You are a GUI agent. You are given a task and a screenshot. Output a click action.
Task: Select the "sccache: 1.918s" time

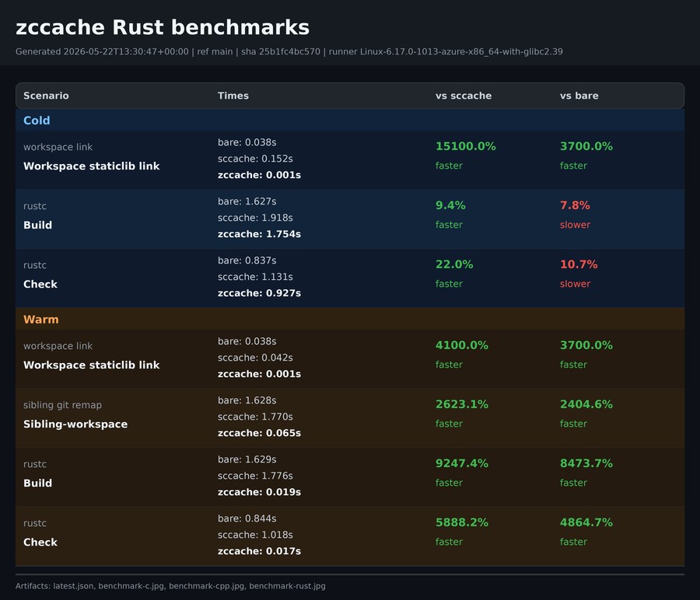click(x=255, y=218)
